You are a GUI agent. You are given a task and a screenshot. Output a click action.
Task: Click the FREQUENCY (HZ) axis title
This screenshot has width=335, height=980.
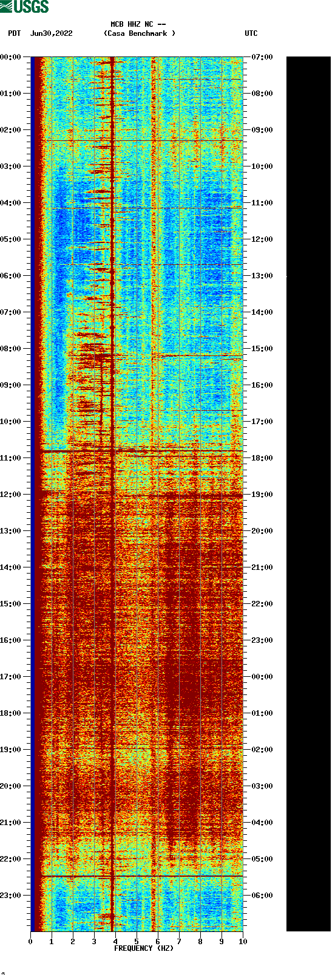coord(144,948)
